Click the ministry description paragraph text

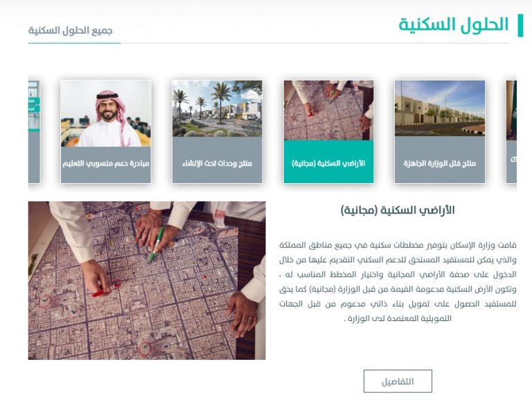point(398,282)
